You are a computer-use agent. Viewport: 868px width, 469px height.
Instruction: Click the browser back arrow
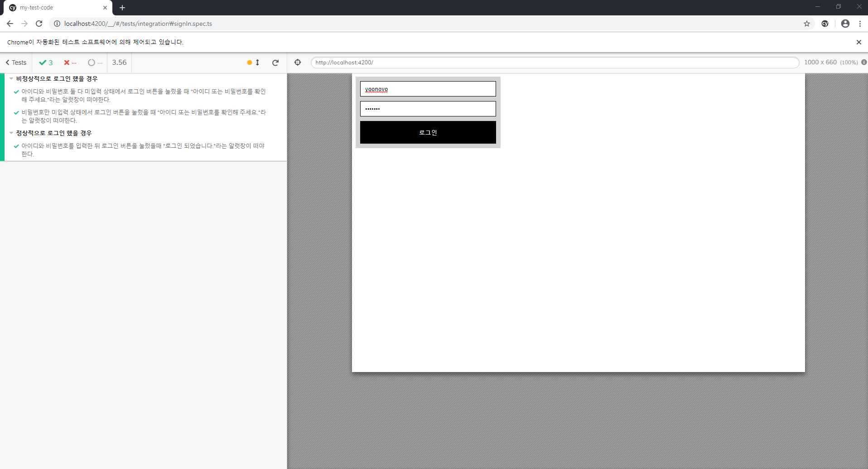pyautogui.click(x=10, y=24)
